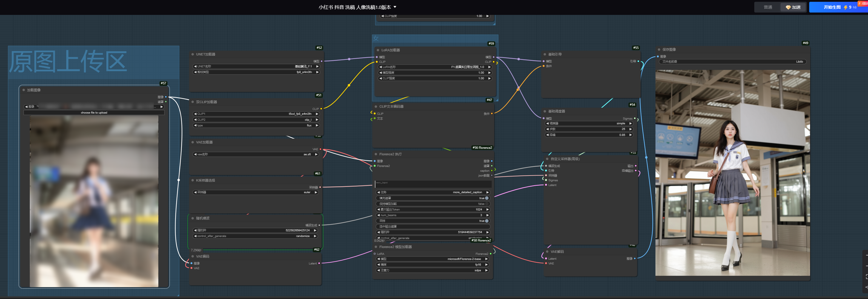Open the 任务 more_detailed_caption selector
This screenshot has height=299, width=868.
[x=433, y=192]
